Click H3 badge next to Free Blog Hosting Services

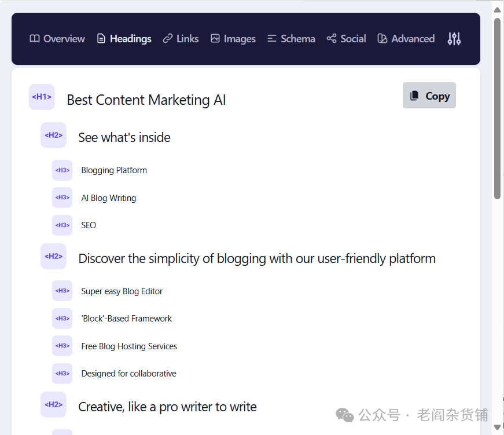62,346
